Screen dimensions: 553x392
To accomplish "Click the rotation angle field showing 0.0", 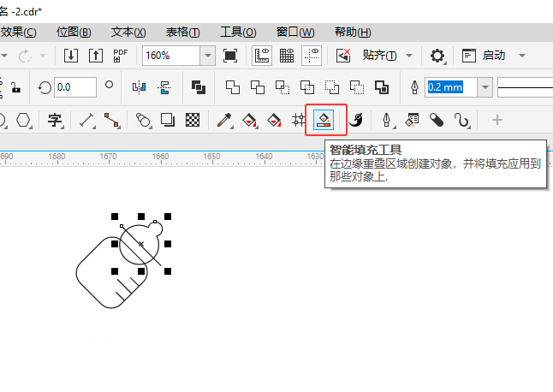I will tap(75, 87).
